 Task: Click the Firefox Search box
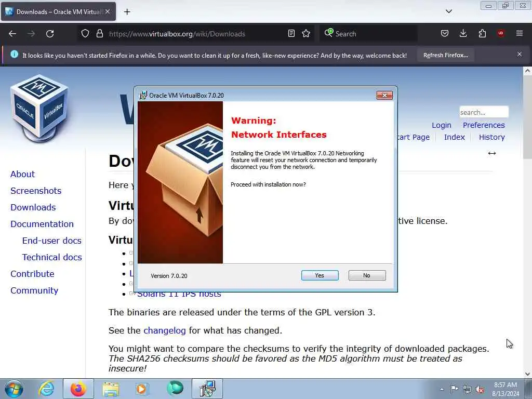(368, 34)
